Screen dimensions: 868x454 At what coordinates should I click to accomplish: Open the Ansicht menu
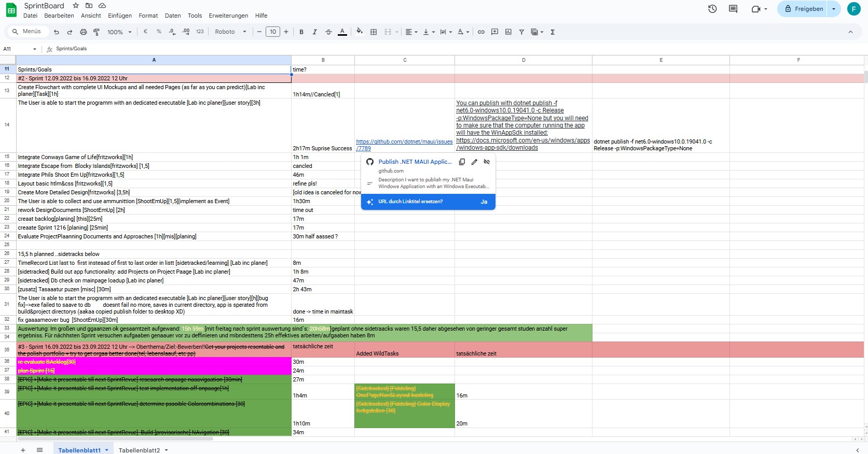click(91, 16)
